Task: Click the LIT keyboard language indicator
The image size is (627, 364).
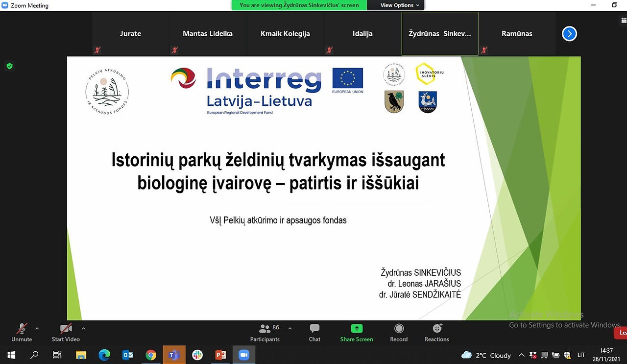Action: pyautogui.click(x=581, y=355)
